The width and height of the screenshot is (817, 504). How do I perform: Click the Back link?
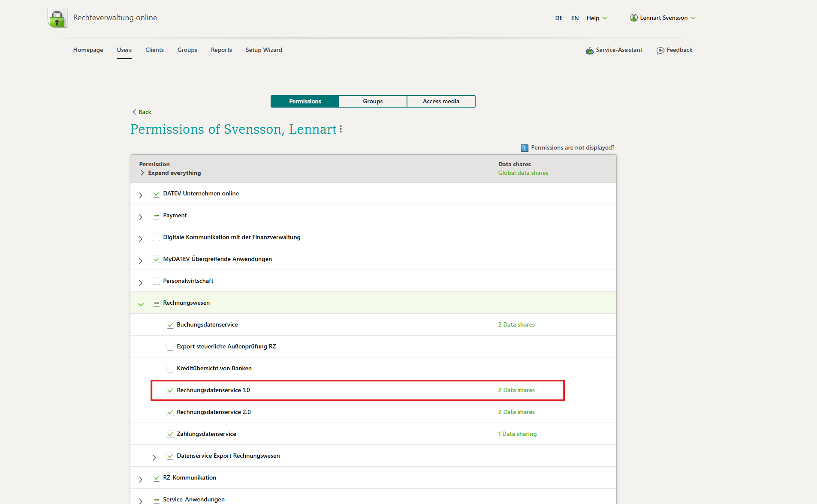[x=142, y=112]
